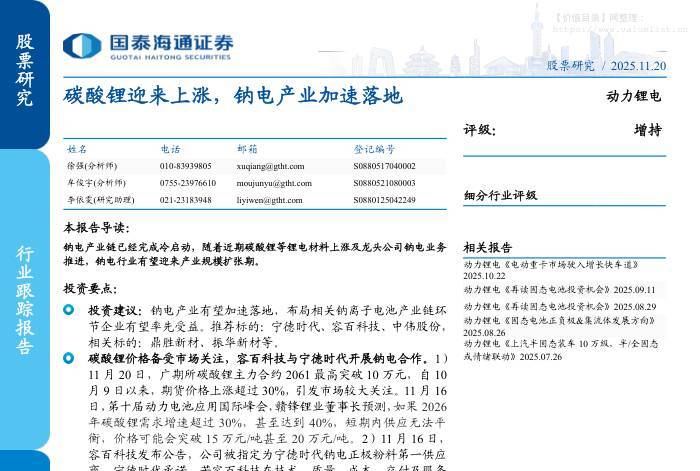The width and height of the screenshot is (700, 471).
Task: Click the 投资要点: heading
Action: click(x=90, y=289)
